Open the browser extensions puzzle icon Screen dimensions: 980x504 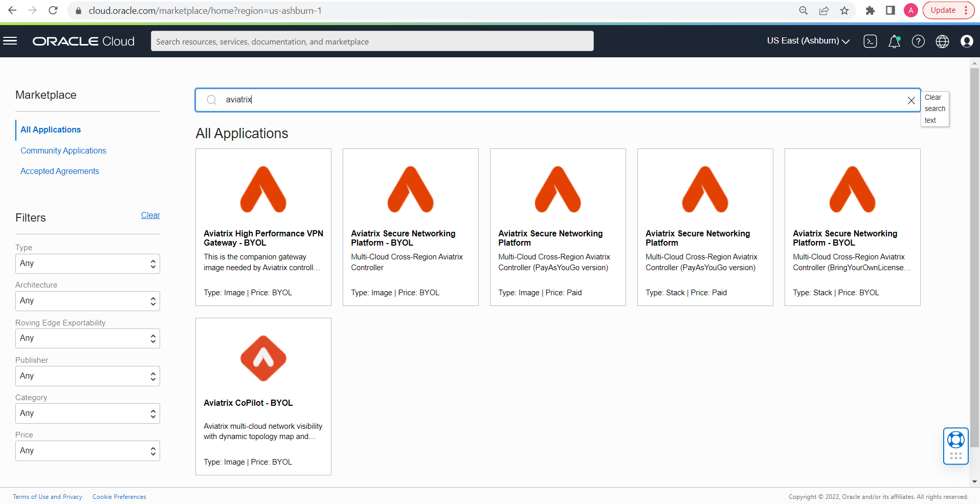(x=870, y=10)
